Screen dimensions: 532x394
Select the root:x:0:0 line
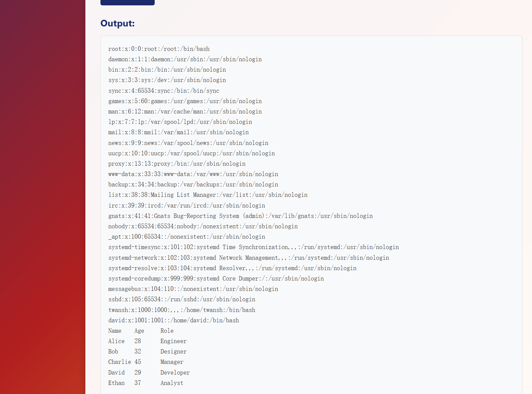[x=159, y=49]
